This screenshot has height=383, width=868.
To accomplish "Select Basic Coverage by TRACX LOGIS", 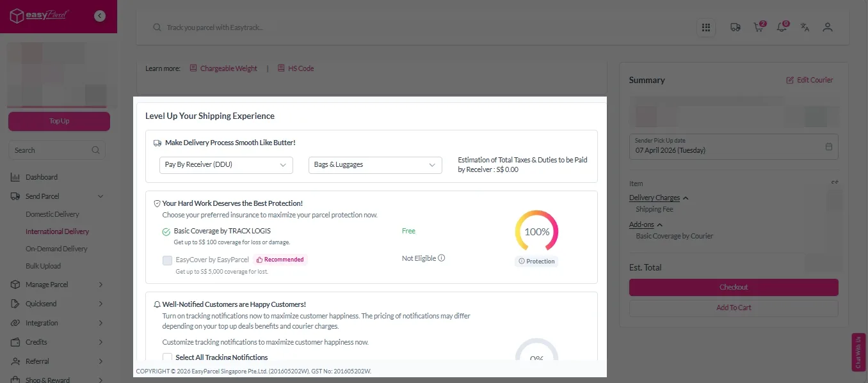I will (x=166, y=231).
